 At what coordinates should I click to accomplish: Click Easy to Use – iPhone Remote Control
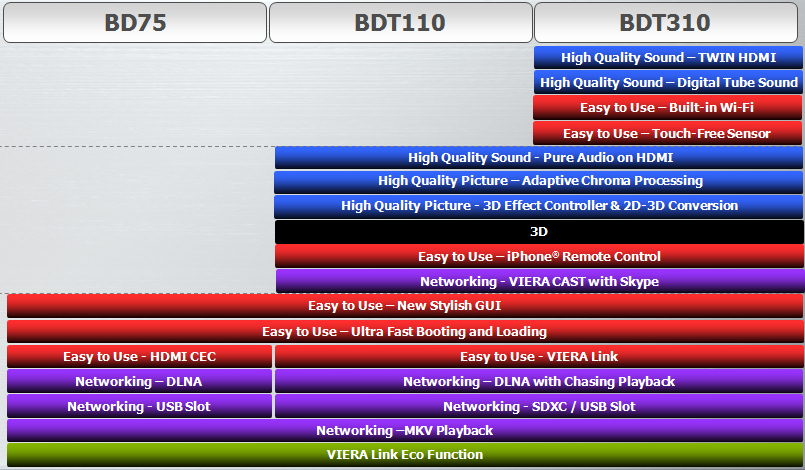(x=539, y=256)
